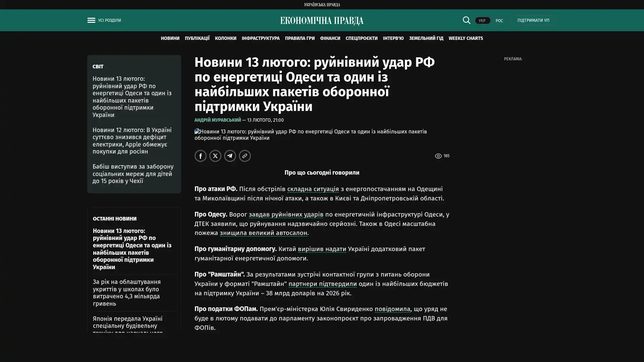Viewport: 644px width, 362px height.
Task: Switch language to УКР
Action: click(x=482, y=21)
